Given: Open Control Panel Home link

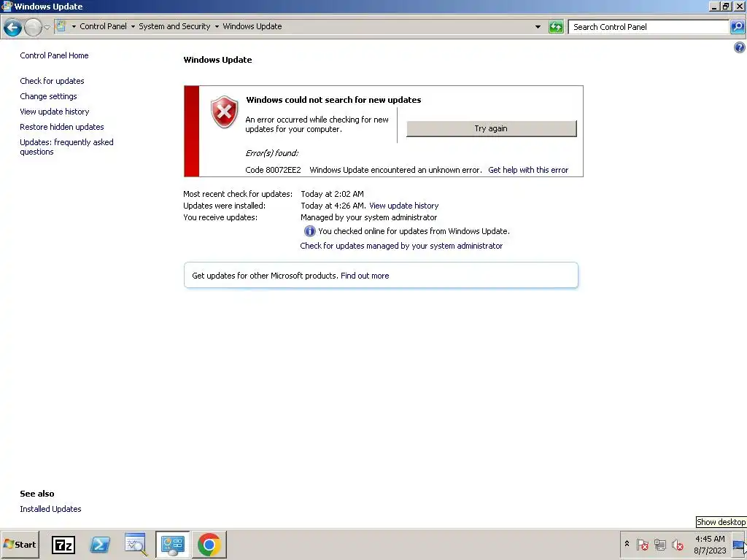Looking at the screenshot, I should [x=54, y=55].
